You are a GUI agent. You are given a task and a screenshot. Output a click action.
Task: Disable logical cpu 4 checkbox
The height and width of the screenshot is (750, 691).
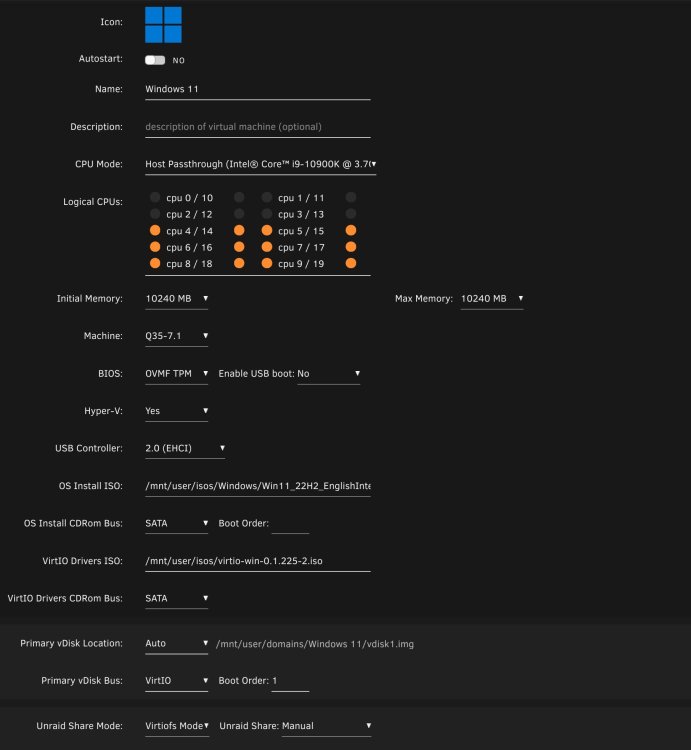(155, 231)
